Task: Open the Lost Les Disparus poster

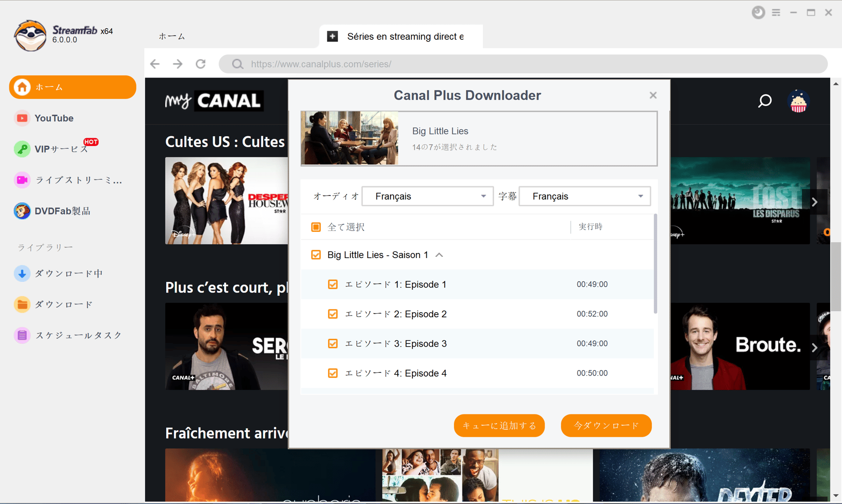Action: click(x=740, y=201)
